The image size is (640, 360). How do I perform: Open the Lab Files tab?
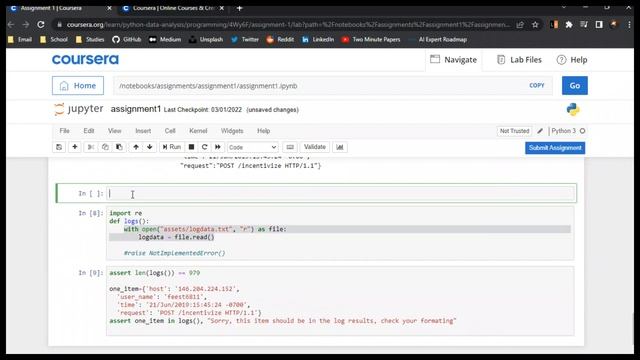click(x=519, y=60)
